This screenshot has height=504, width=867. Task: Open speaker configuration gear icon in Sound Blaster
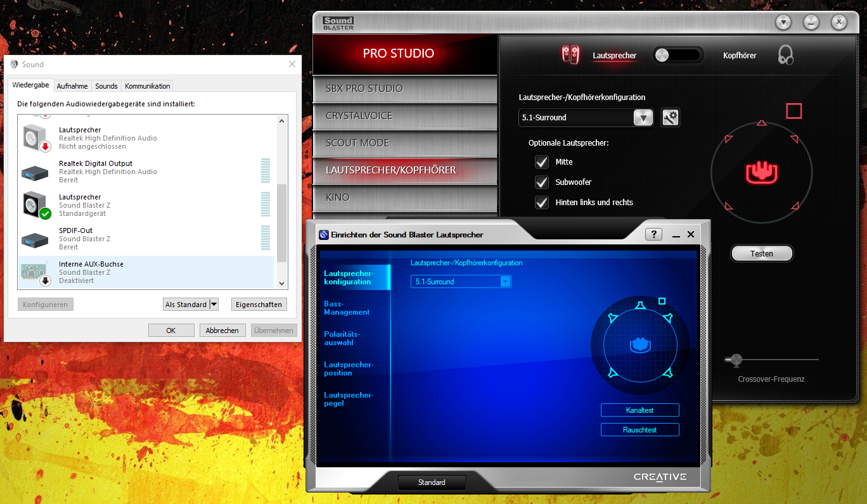pos(671,117)
